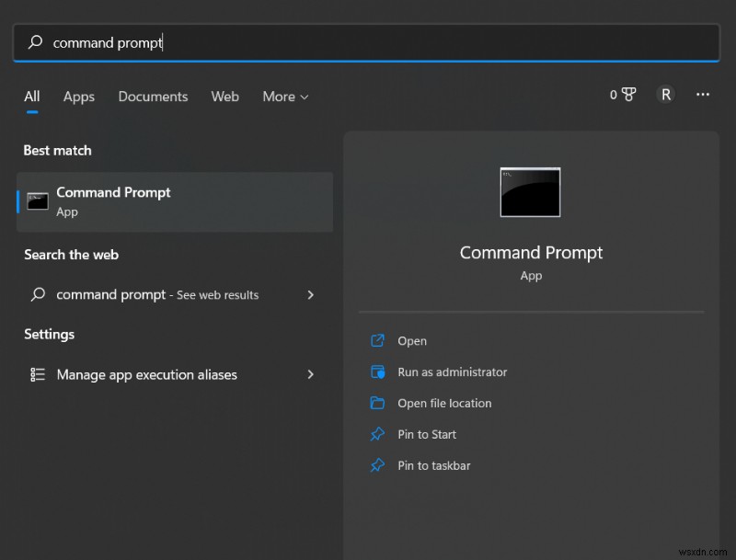Image resolution: width=736 pixels, height=560 pixels.
Task: Open Manage app execution aliases setting
Action: point(175,374)
